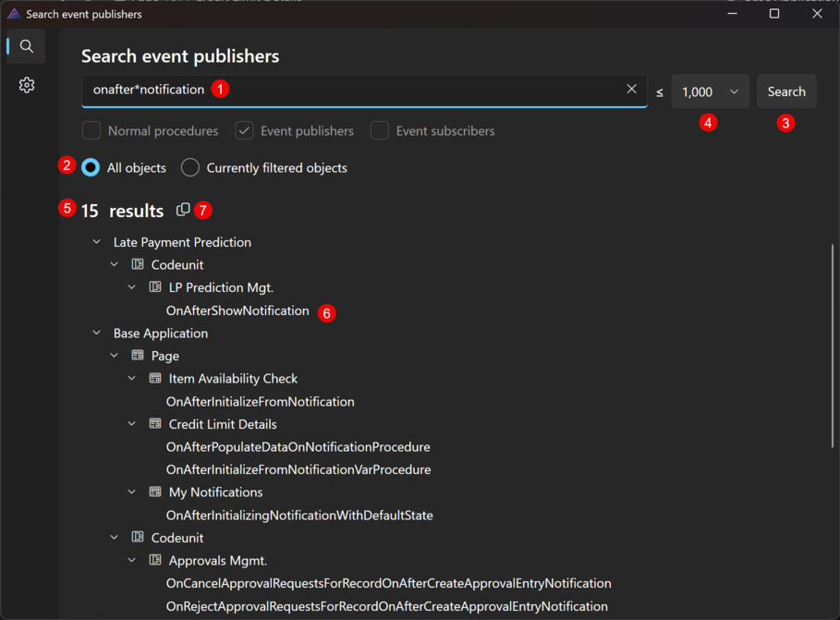Enable the Event subscribers checkbox
Screen dimensions: 840x620
pos(380,131)
